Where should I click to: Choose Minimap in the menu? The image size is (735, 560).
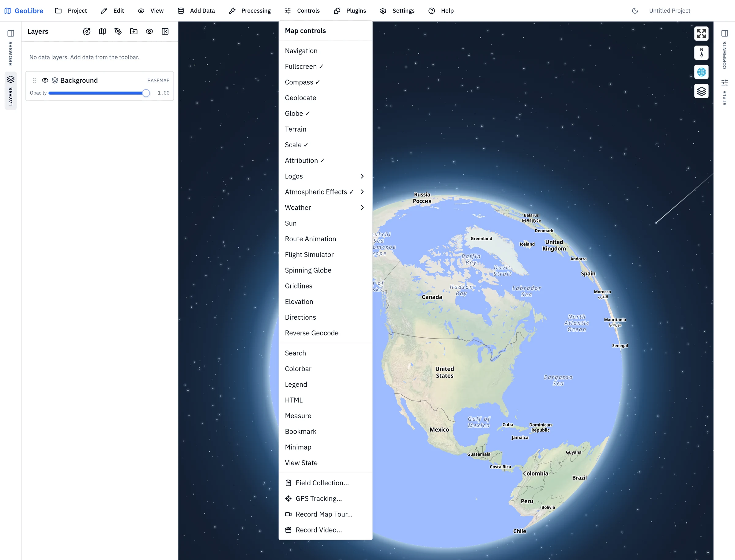325,447
